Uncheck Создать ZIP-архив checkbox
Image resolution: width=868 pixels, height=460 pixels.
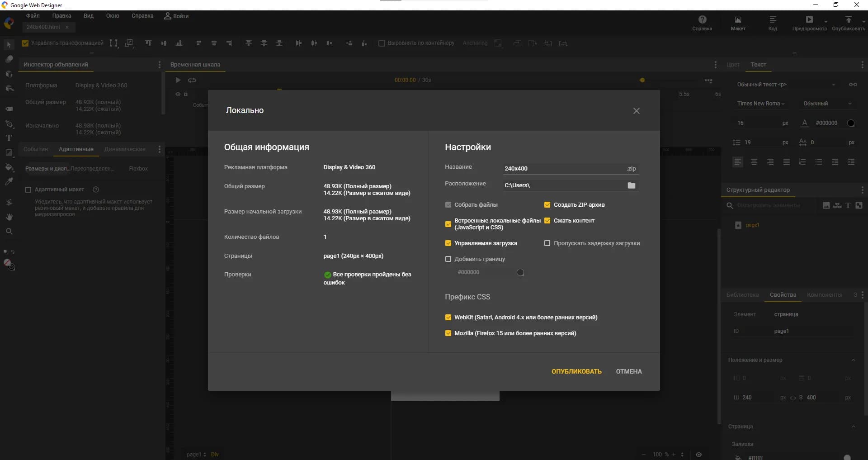[x=547, y=205]
